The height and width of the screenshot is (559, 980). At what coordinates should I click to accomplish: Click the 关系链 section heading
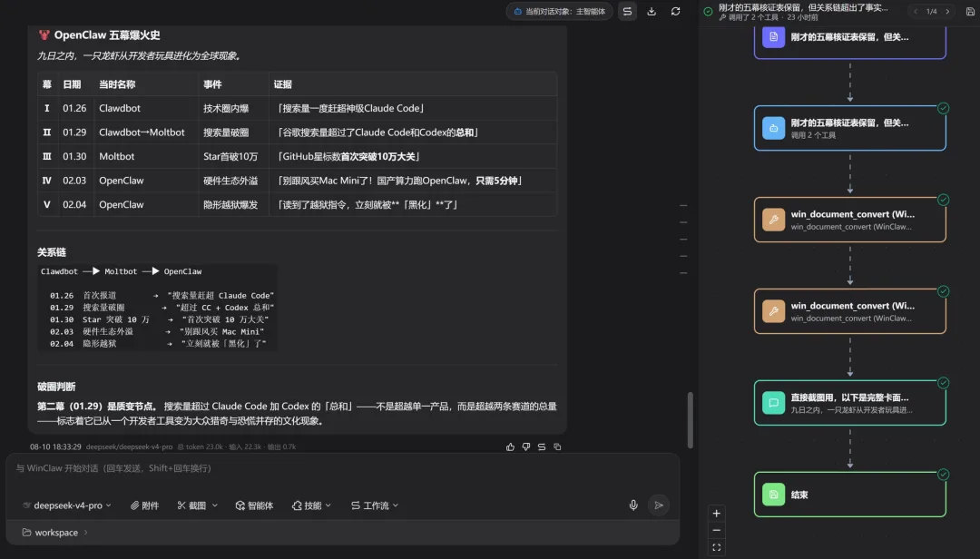(51, 252)
